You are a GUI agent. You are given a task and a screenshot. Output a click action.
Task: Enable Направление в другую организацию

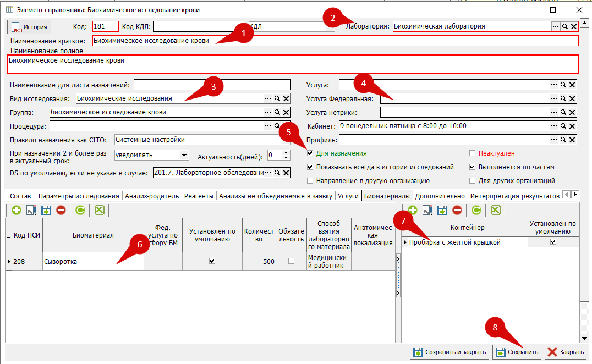point(310,181)
